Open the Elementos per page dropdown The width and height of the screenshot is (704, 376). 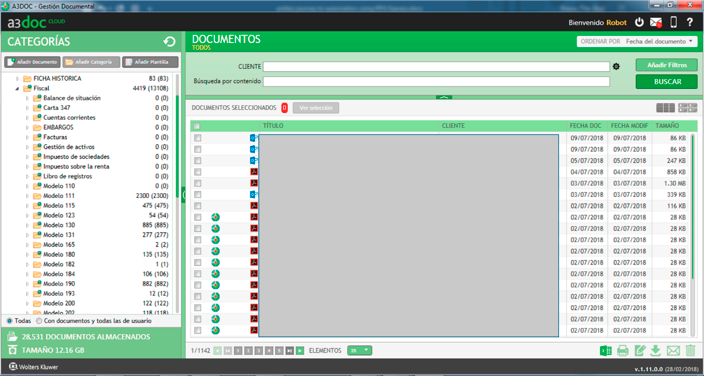359,350
